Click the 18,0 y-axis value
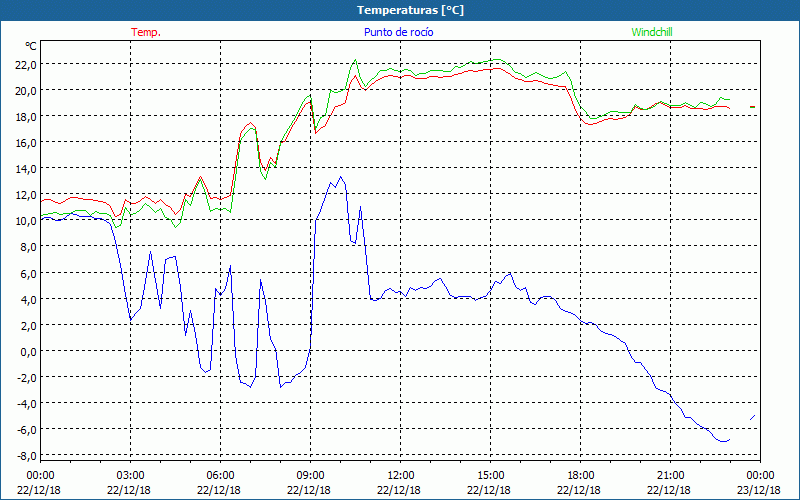Screen dimensions: 800x500 [x=26, y=117]
